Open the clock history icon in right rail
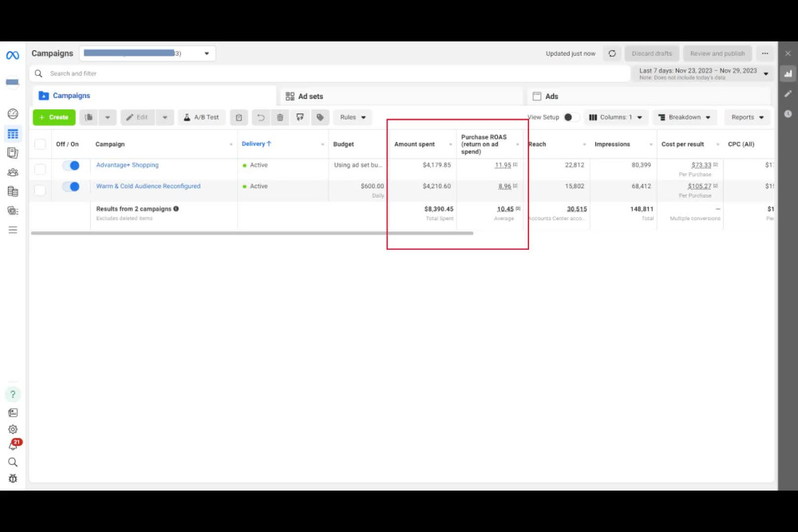 pos(788,114)
